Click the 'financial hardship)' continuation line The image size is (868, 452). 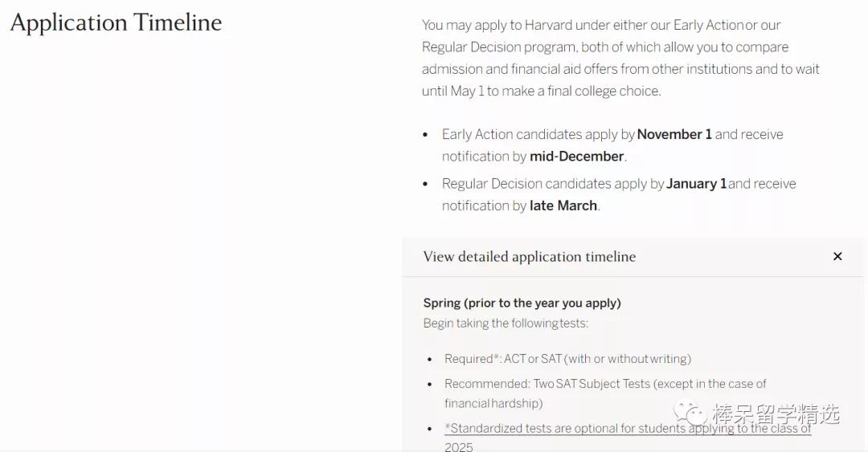point(493,403)
